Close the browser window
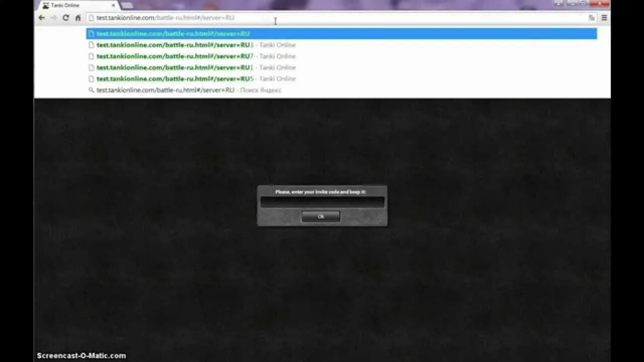644x362 pixels. (x=600, y=4)
